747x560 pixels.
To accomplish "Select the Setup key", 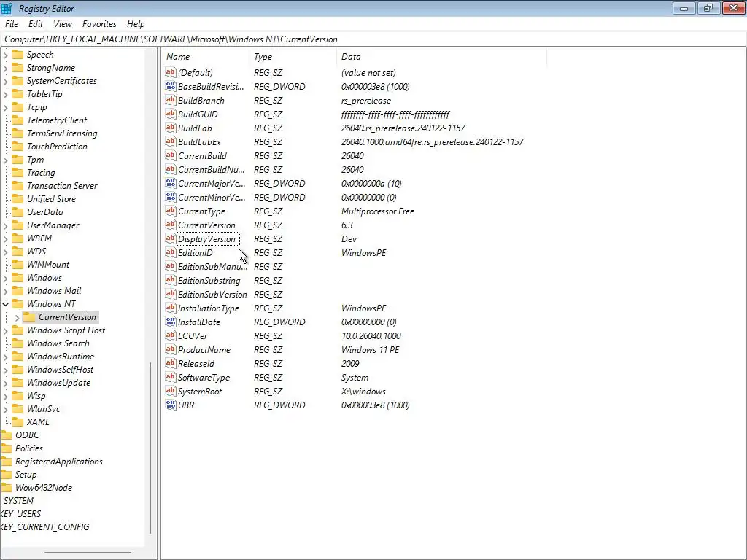I will pos(26,474).
